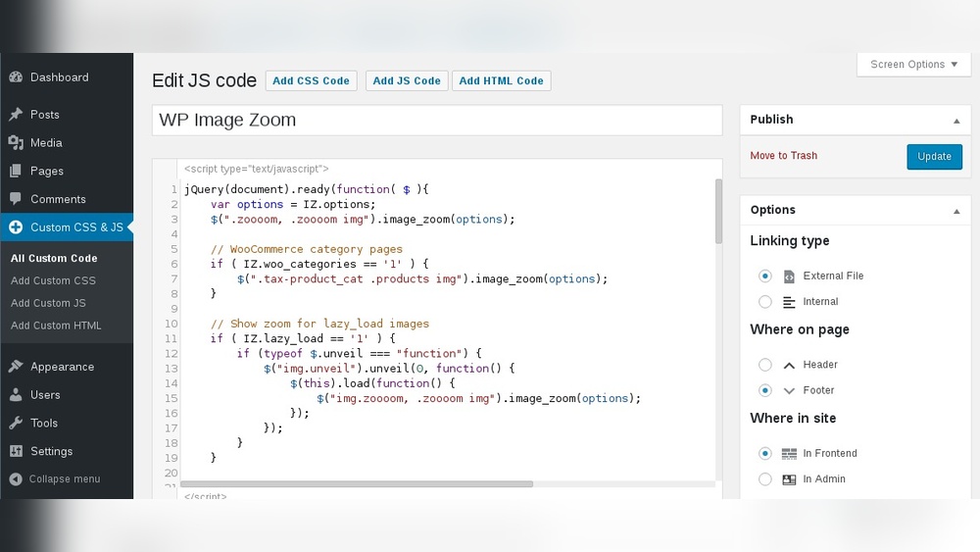Open All Custom Code submenu
The width and height of the screenshot is (980, 552).
point(54,258)
